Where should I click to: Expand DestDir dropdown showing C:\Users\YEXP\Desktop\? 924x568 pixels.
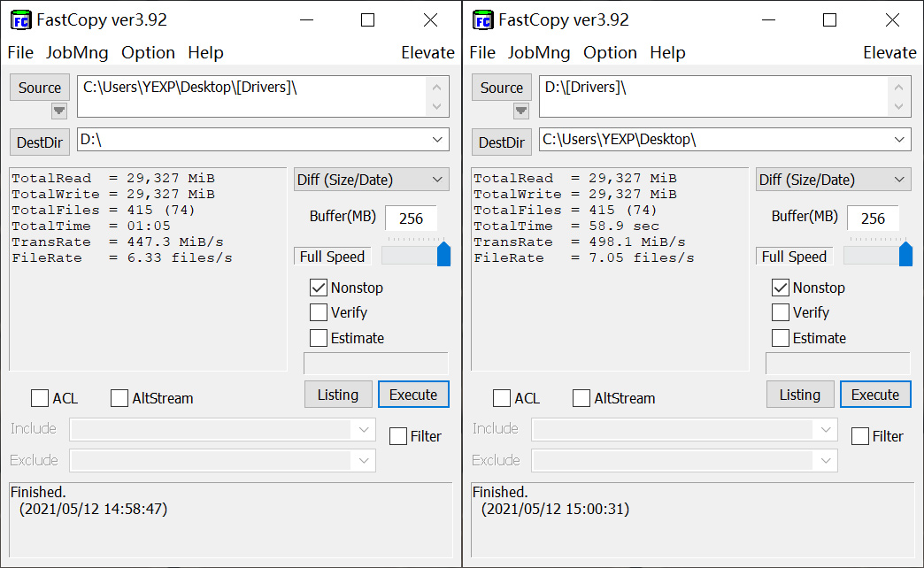(x=899, y=140)
